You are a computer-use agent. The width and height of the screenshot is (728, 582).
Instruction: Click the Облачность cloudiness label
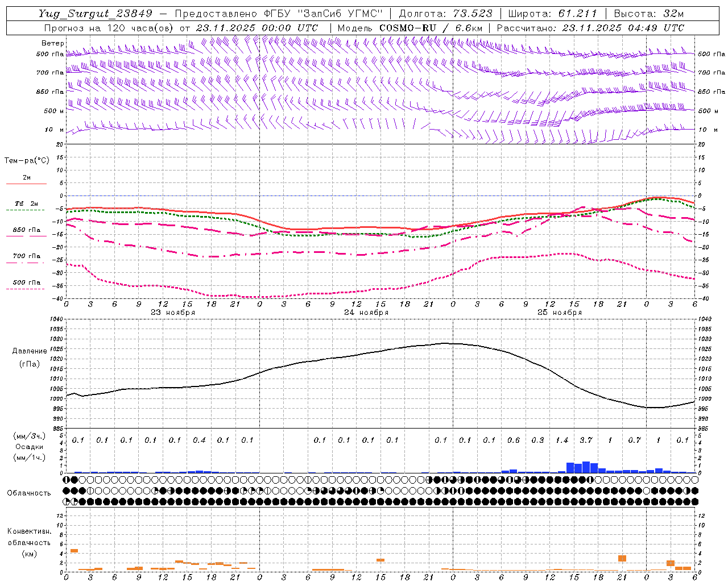pos(28,493)
